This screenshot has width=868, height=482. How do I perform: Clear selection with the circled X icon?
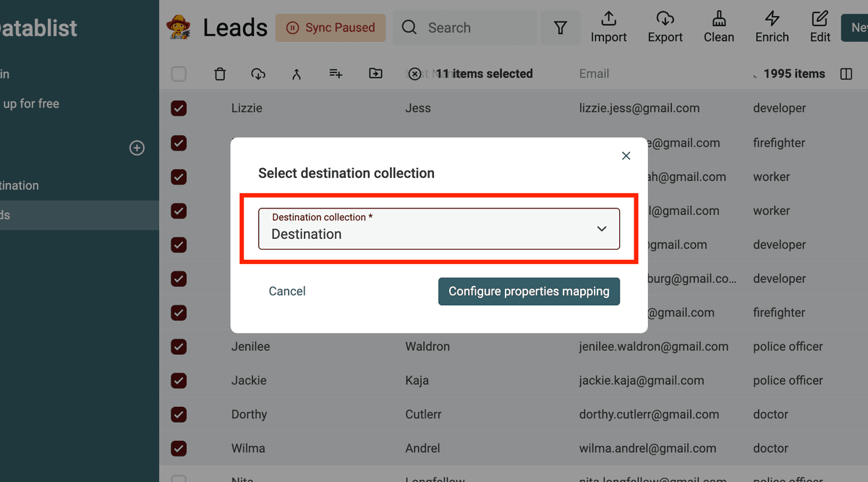click(414, 74)
